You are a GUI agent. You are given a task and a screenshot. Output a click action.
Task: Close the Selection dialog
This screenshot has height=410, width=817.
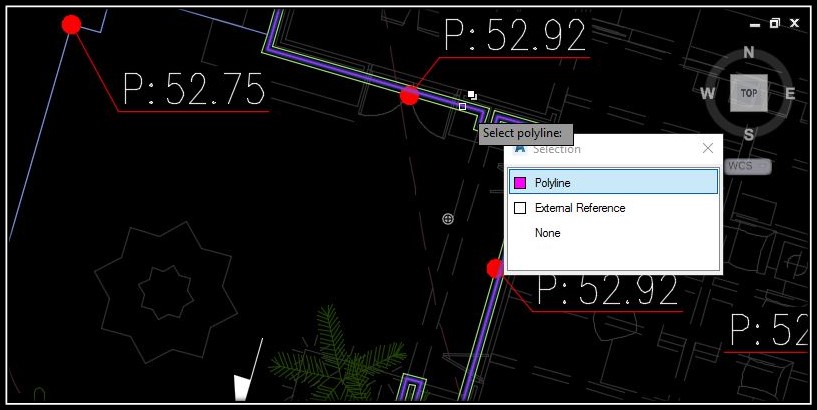pyautogui.click(x=708, y=148)
